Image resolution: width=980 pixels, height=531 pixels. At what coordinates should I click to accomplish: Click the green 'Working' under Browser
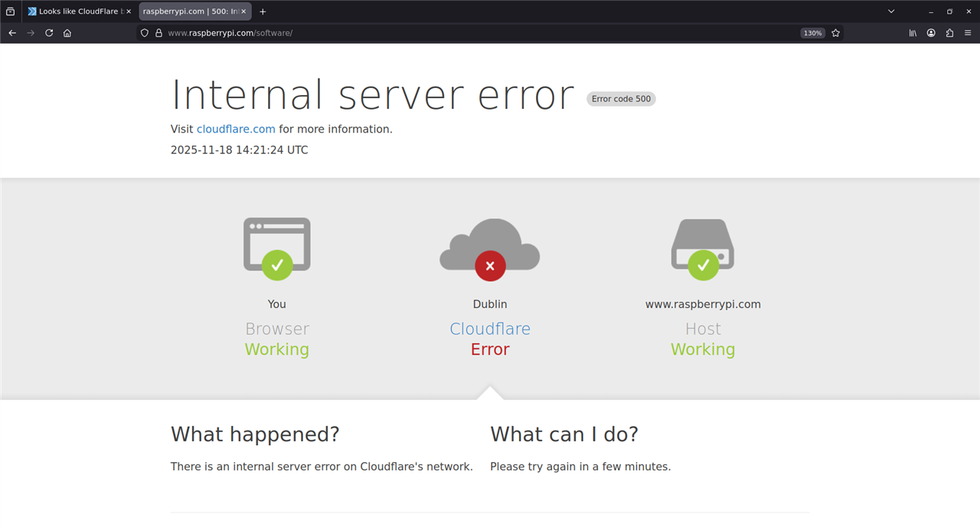[277, 349]
